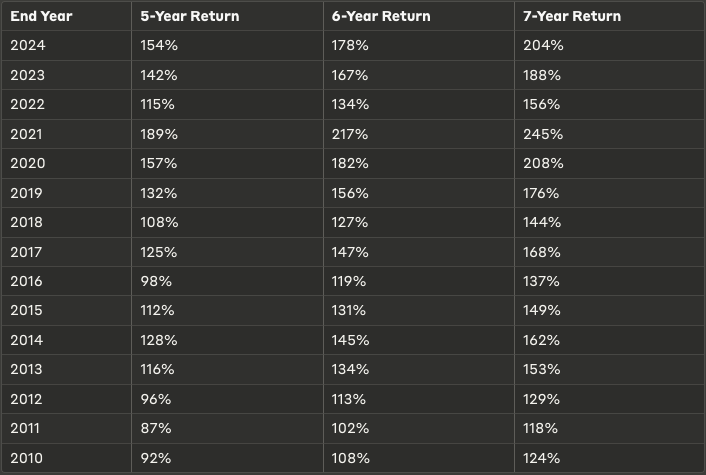Click the 204% 7-year return cell
Viewport: 706px width, 475px height.
click(x=543, y=45)
